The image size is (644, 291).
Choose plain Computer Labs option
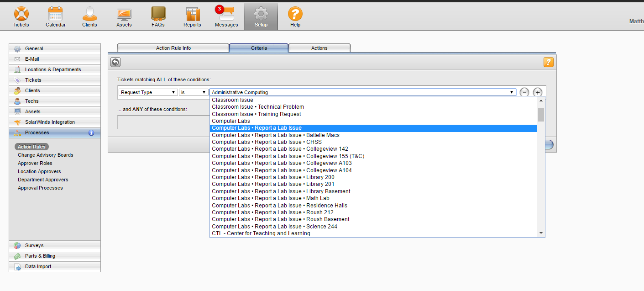click(x=373, y=121)
